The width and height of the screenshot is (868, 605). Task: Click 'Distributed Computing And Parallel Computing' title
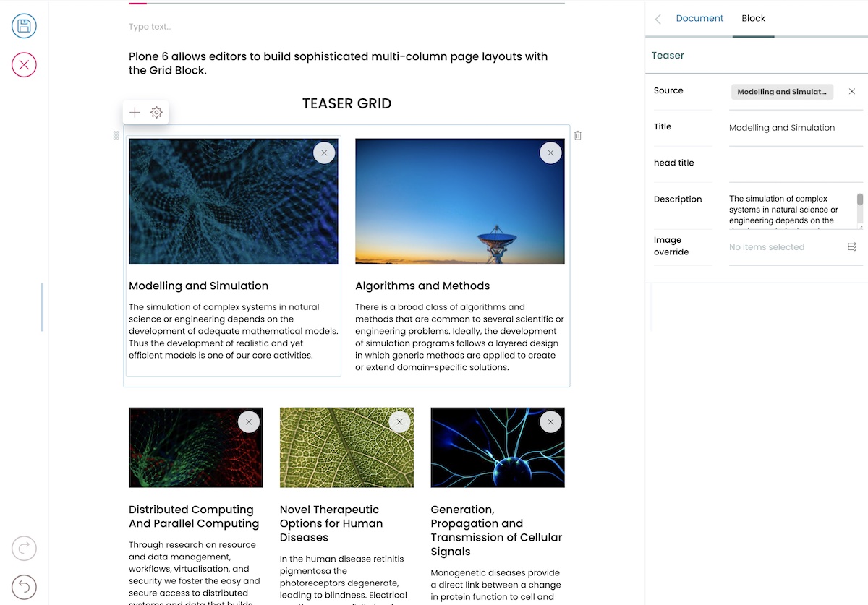pos(194,517)
